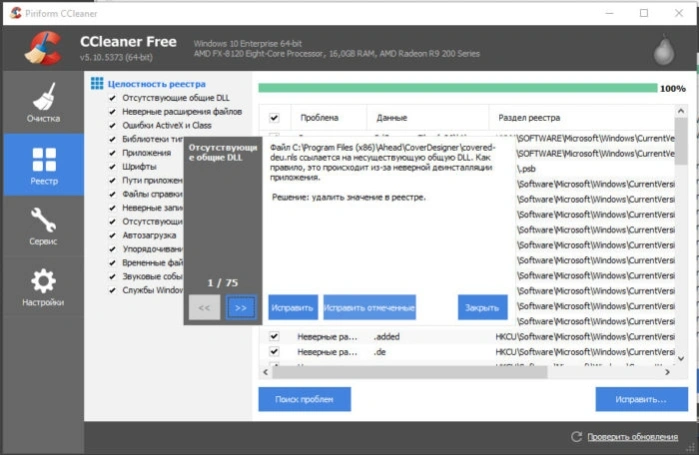
Task: Select the Целостность реестра heading
Action: (x=156, y=84)
